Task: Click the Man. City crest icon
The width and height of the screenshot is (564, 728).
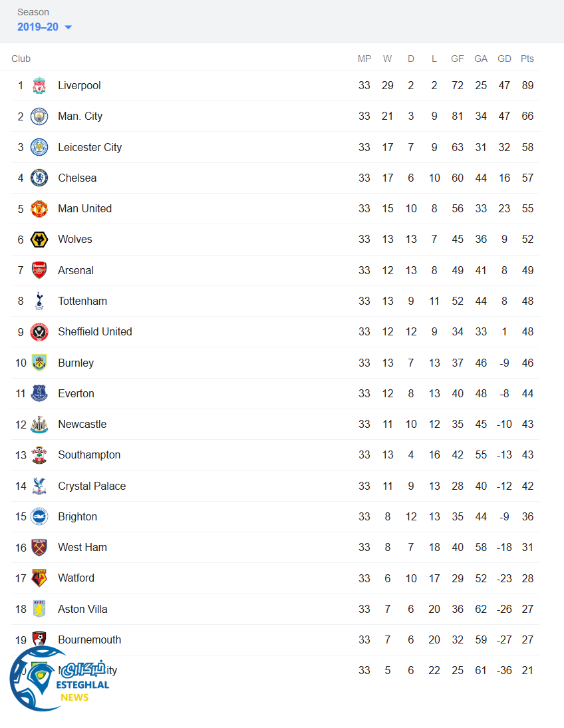Action: pos(39,116)
